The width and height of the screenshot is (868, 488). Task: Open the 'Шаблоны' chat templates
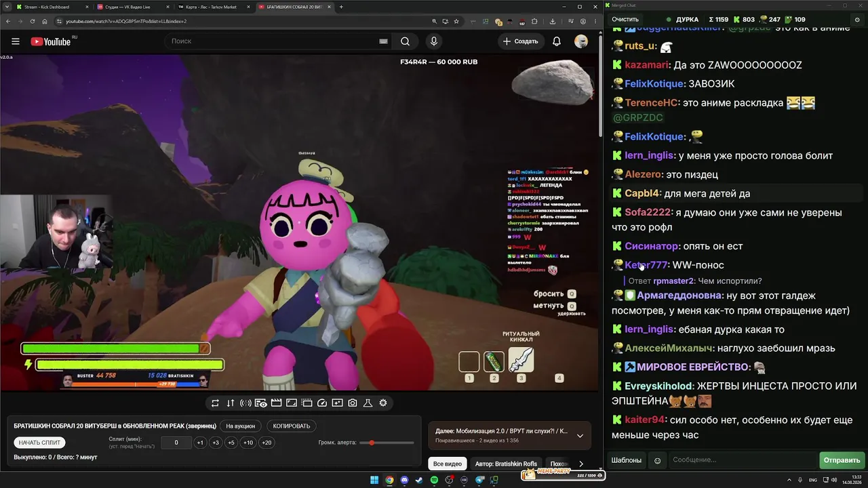(627, 460)
